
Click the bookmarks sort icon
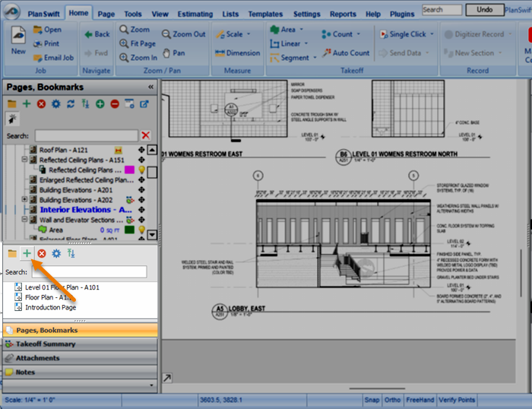coord(71,253)
